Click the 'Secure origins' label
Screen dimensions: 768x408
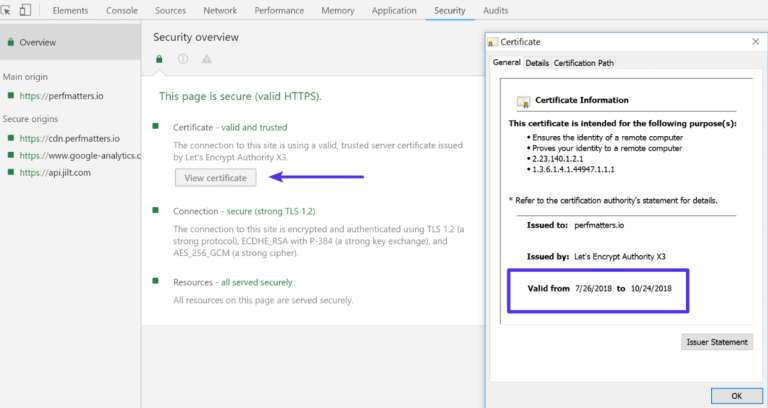30,119
